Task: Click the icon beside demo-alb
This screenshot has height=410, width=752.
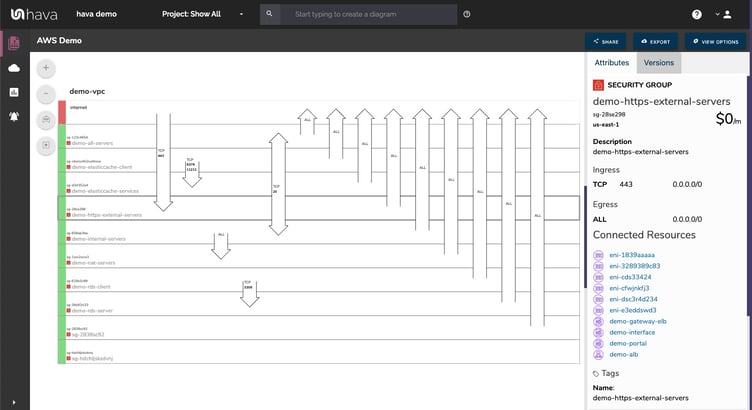Action: (x=598, y=355)
